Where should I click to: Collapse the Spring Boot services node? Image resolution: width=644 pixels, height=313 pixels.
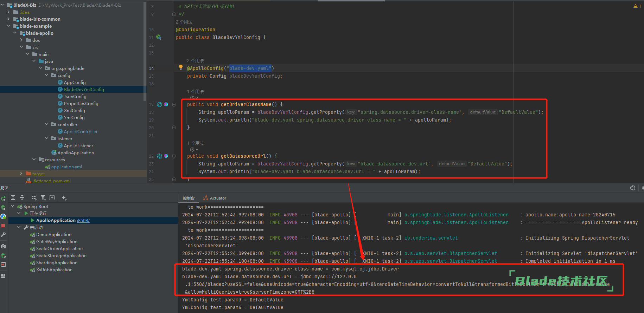click(x=13, y=206)
